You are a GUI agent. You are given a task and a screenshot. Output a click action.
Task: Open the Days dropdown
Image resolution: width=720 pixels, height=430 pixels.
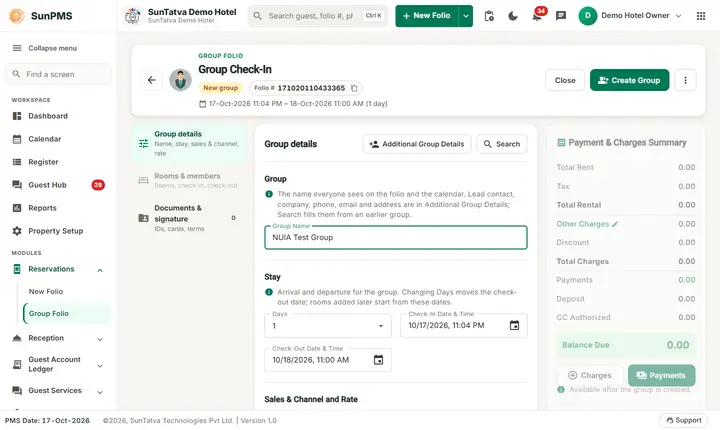pyautogui.click(x=328, y=326)
